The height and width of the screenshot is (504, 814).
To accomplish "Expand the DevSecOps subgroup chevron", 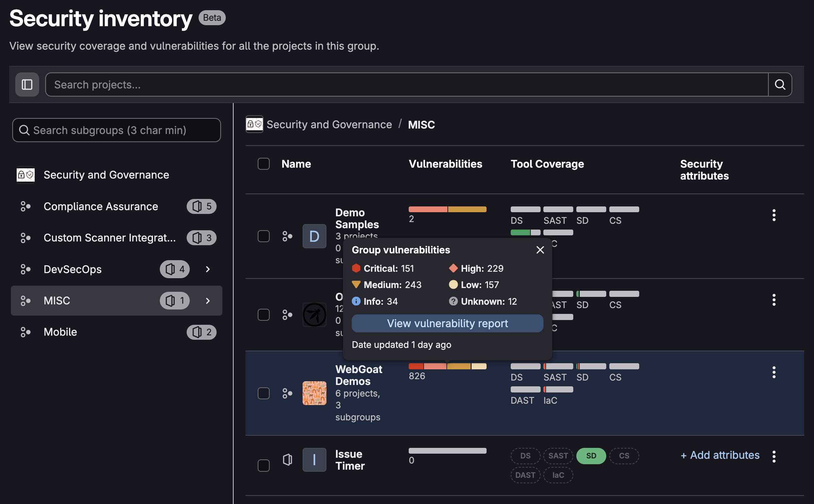I will 208,269.
